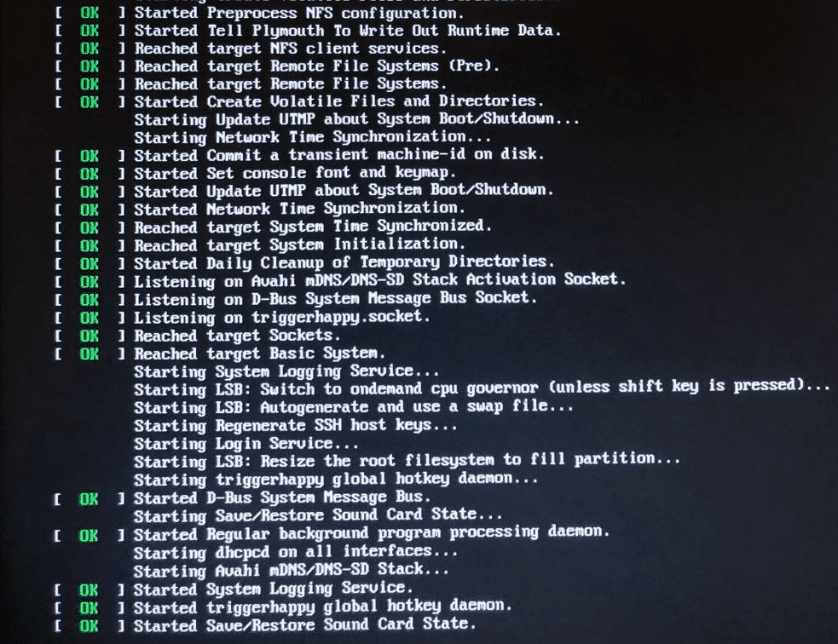Select the "Starting Regenerate SSH host keys..." line
The height and width of the screenshot is (644, 838).
tap(296, 426)
